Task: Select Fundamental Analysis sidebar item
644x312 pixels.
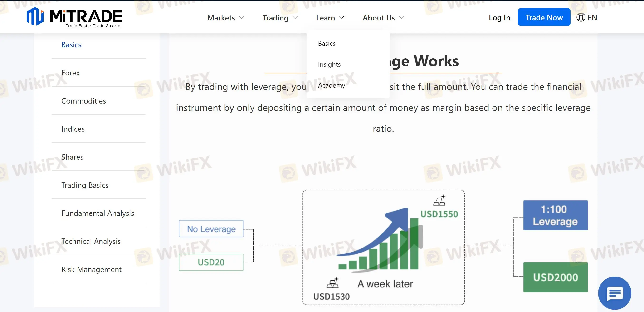Action: [98, 213]
